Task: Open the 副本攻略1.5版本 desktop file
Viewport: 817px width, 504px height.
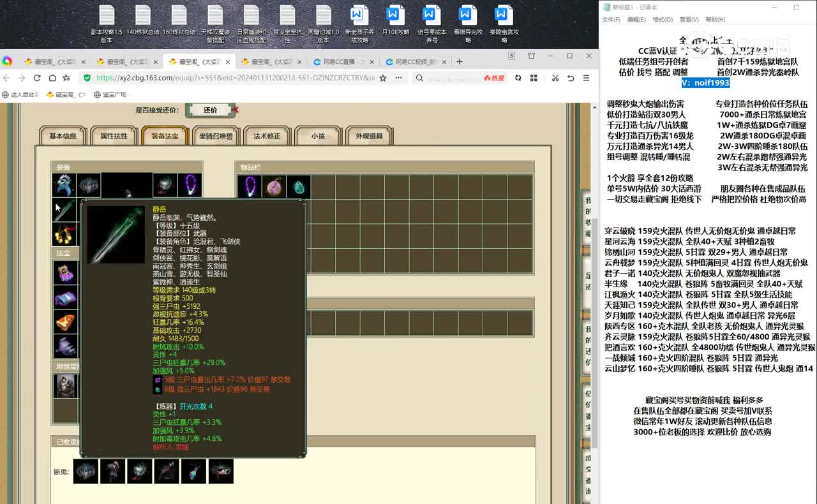Action: pos(107,24)
